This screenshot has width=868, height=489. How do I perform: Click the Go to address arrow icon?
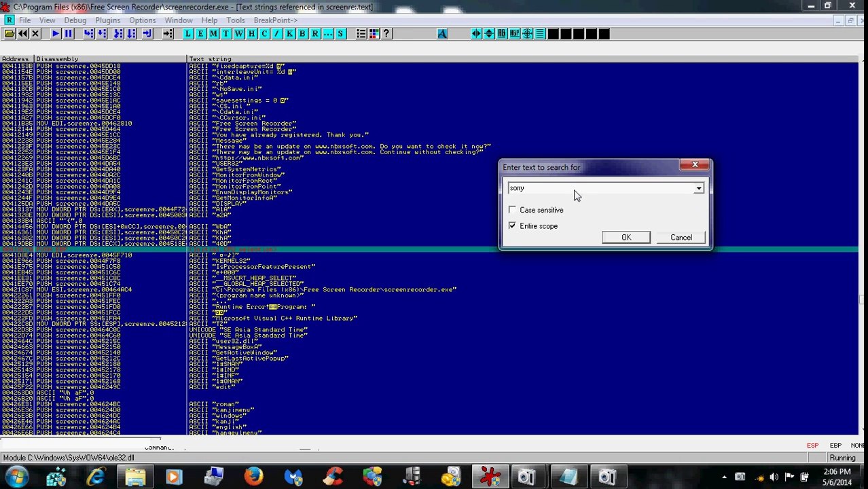pos(168,34)
